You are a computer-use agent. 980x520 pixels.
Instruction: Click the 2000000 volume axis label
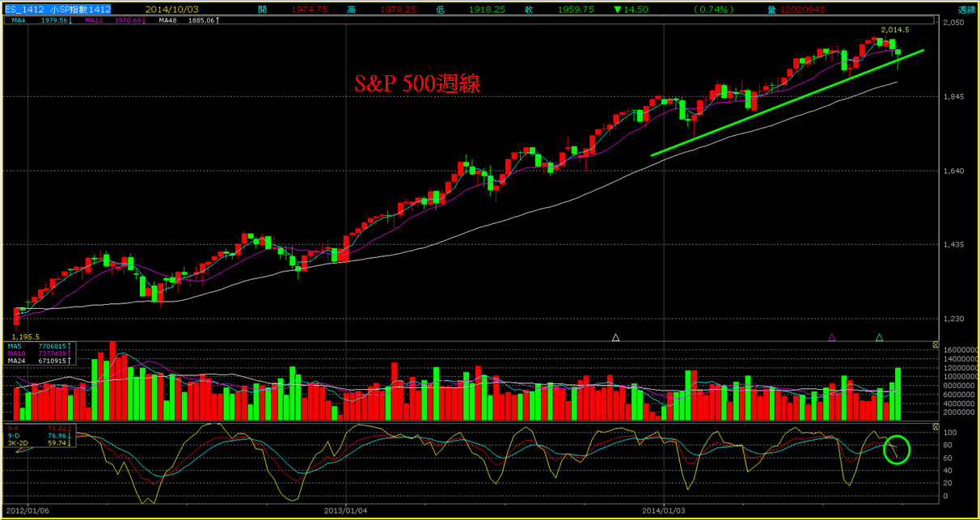click(x=957, y=412)
